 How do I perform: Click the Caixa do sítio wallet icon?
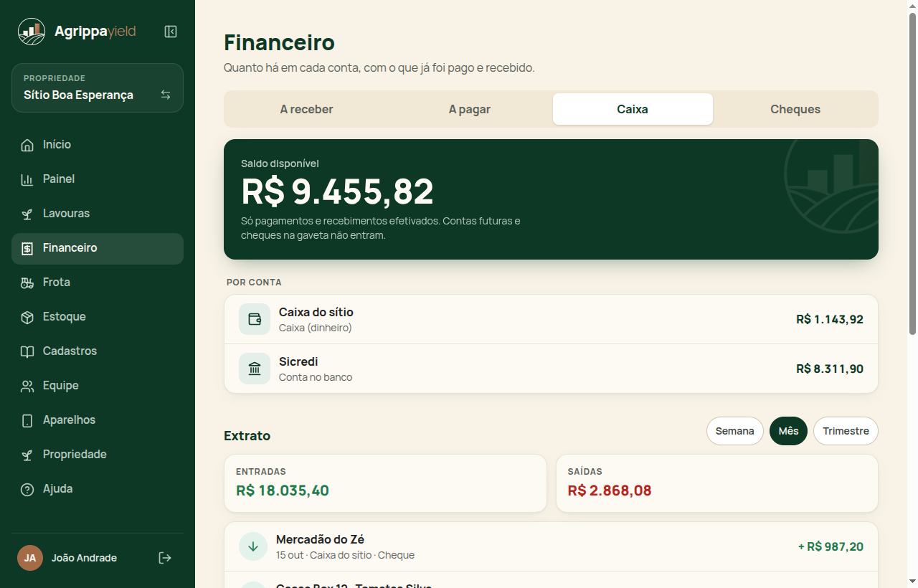[255, 319]
